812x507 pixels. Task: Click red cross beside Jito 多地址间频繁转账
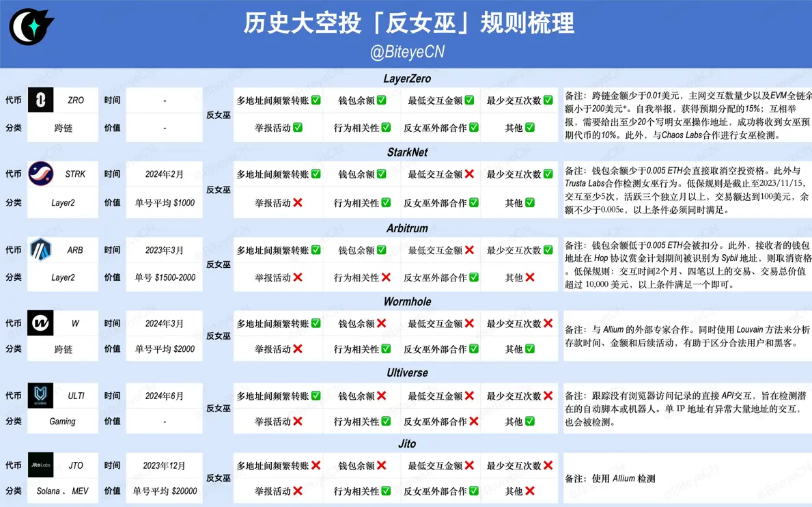click(x=316, y=465)
